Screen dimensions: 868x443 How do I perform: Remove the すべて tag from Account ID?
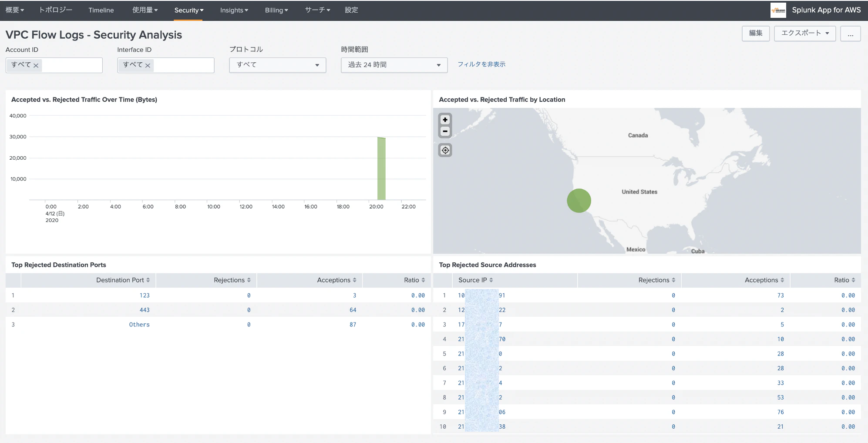click(x=36, y=65)
